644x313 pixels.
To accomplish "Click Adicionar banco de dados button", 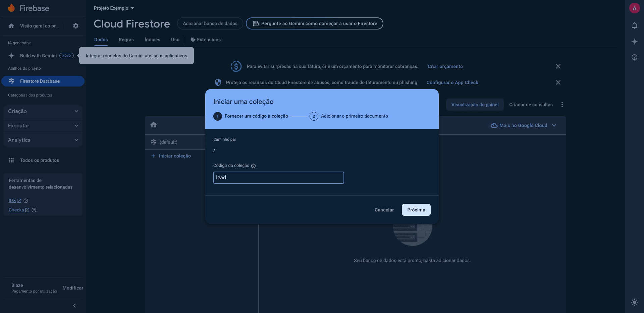I will [x=210, y=23].
